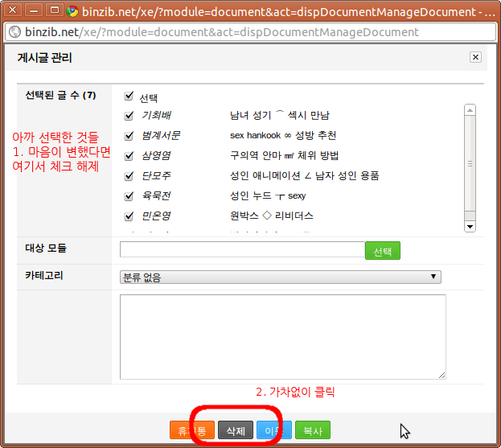Click the author name 기최배
The width and height of the screenshot is (501, 448).
157,115
